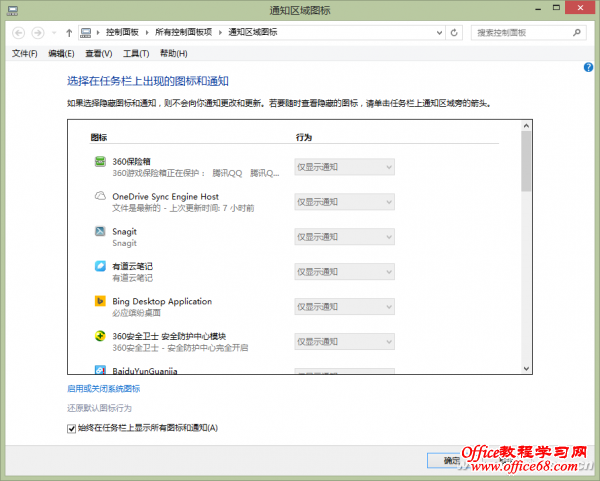
Task: Open behavior dropdown for Snagit
Action: pos(344,237)
